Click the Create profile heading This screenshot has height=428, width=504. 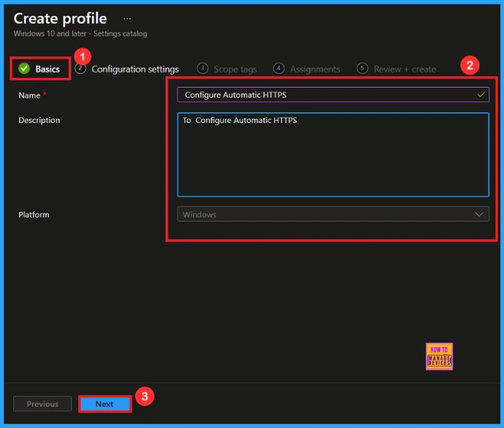pos(60,18)
